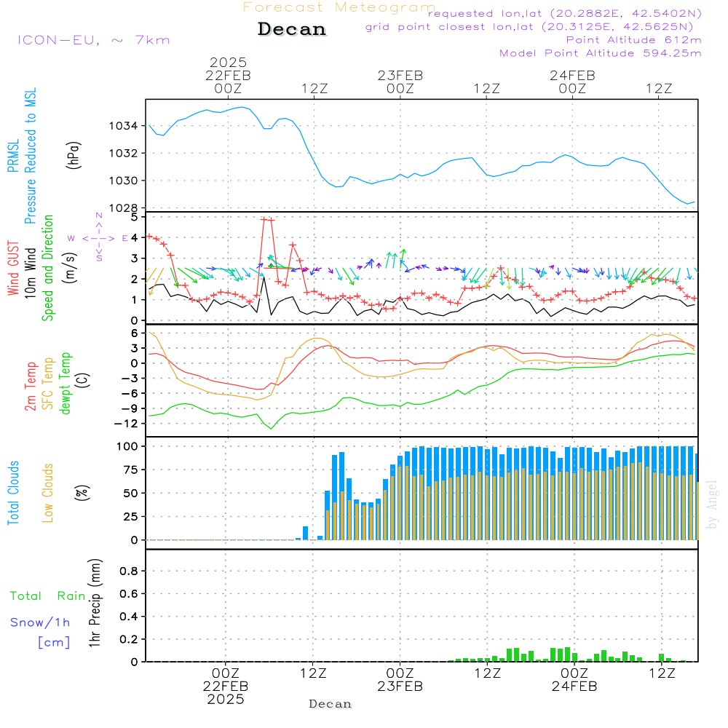Image resolution: width=728 pixels, height=728 pixels.
Task: Click the '(C)' temperature unit label
Action: click(x=83, y=380)
